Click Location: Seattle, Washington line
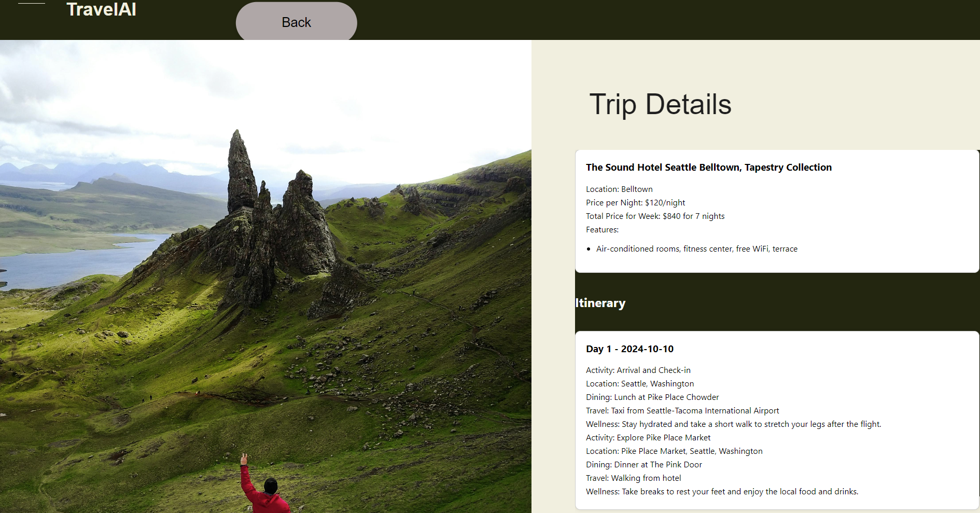Image resolution: width=980 pixels, height=513 pixels. (x=639, y=383)
